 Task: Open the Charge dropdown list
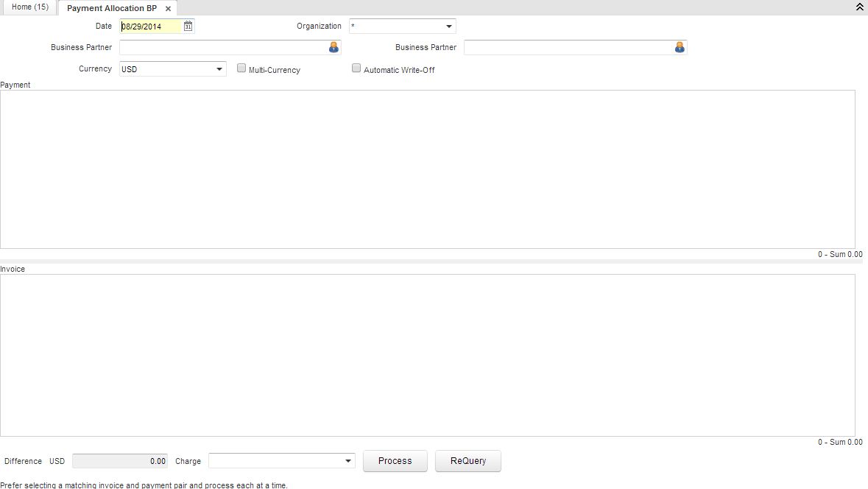348,461
